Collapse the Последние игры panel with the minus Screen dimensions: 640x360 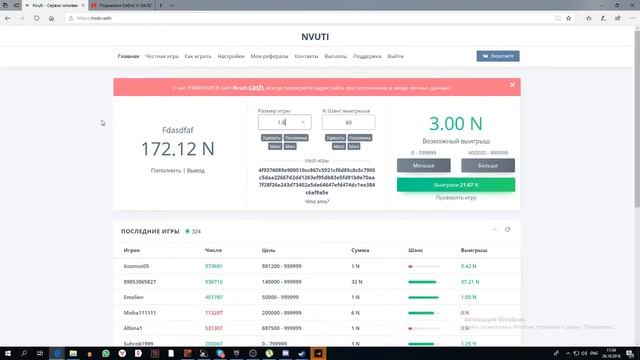(495, 229)
